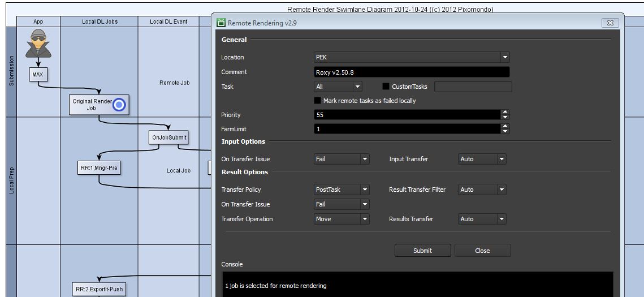This screenshot has width=644, height=297.
Task: Click the Original Render Job box
Action: coord(99,105)
